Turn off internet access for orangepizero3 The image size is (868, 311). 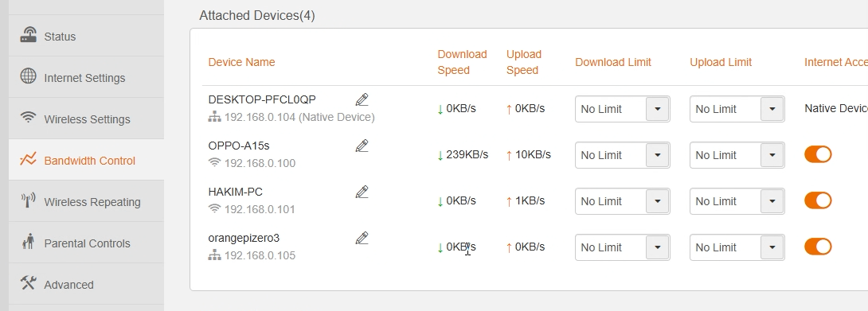click(818, 247)
